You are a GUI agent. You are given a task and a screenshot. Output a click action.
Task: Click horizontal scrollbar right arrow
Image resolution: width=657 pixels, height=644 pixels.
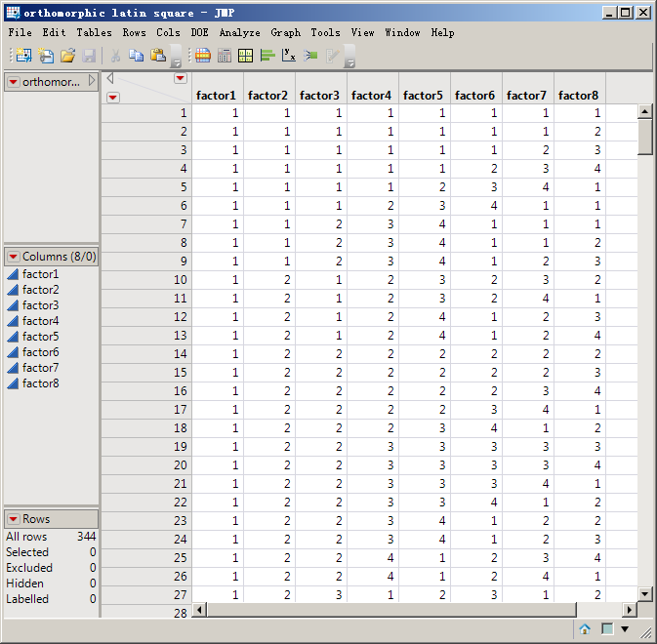tap(629, 610)
